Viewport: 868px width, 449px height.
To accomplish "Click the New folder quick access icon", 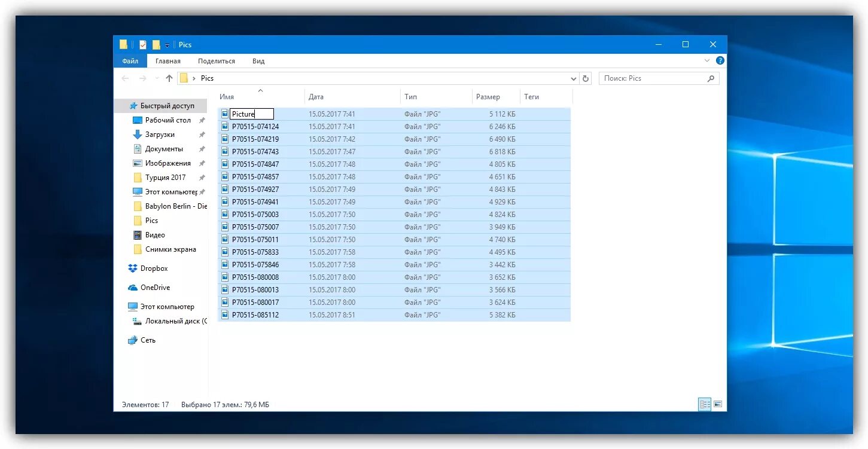I will pyautogui.click(x=156, y=44).
